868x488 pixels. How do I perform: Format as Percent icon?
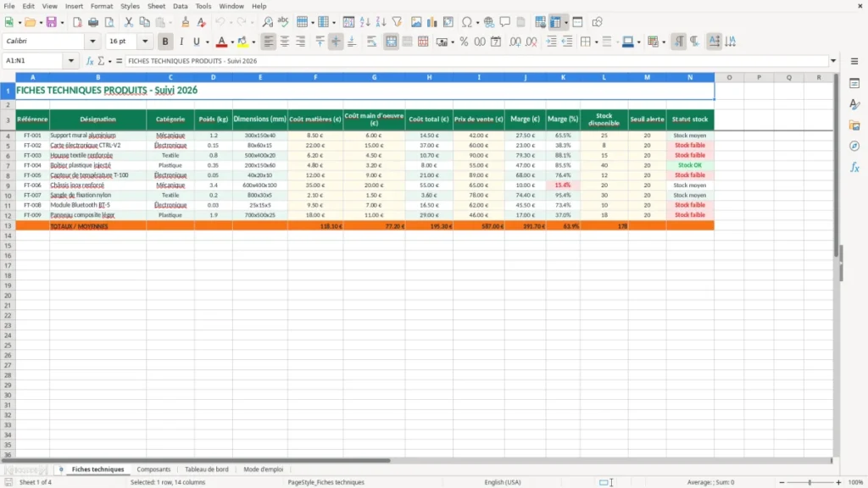464,42
